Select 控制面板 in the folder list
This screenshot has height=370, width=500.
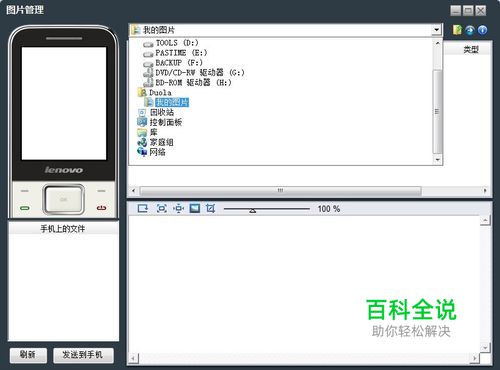tap(166, 122)
